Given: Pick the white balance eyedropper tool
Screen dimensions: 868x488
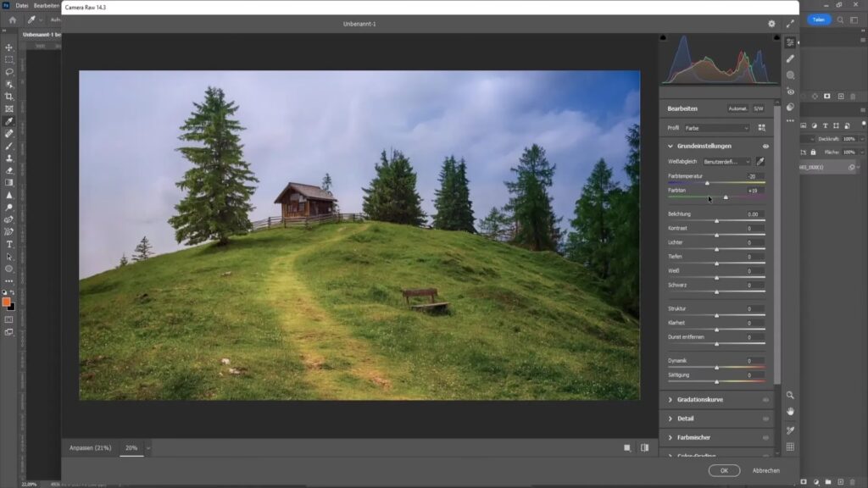Looking at the screenshot, I should tap(760, 161).
